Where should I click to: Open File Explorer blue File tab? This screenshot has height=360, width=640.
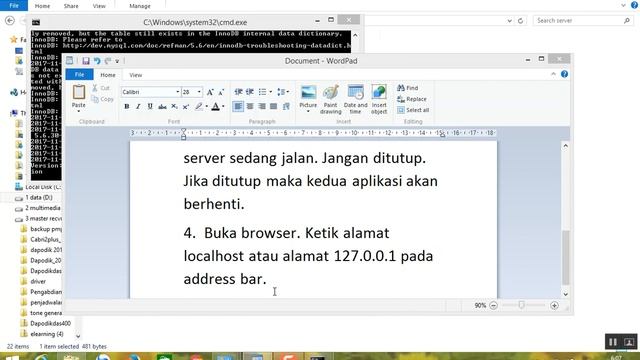pyautogui.click(x=14, y=6)
